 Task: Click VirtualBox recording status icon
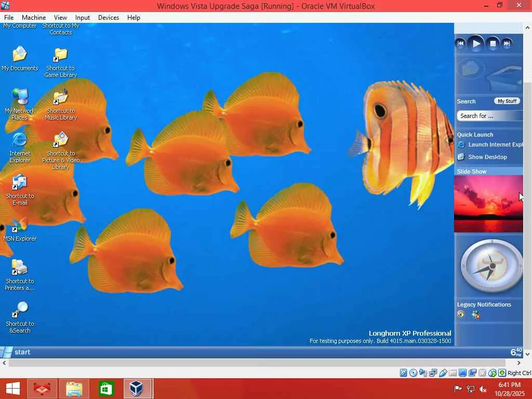coord(472,373)
